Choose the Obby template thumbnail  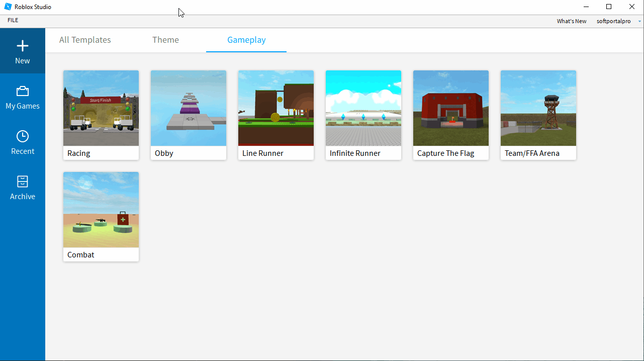coord(189,108)
